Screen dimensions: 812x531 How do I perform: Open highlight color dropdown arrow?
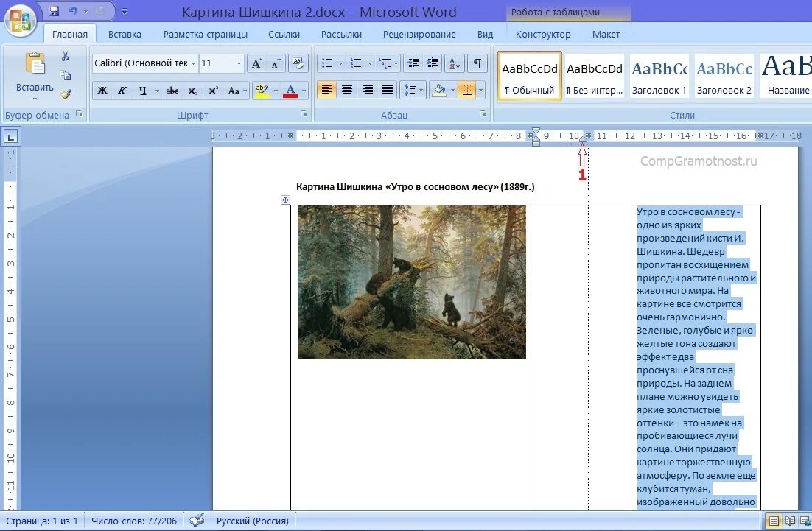pos(276,90)
